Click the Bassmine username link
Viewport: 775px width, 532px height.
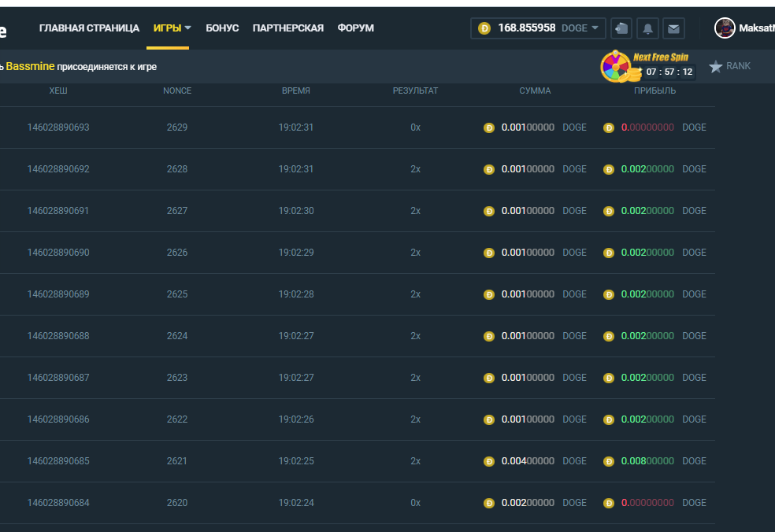tap(30, 67)
